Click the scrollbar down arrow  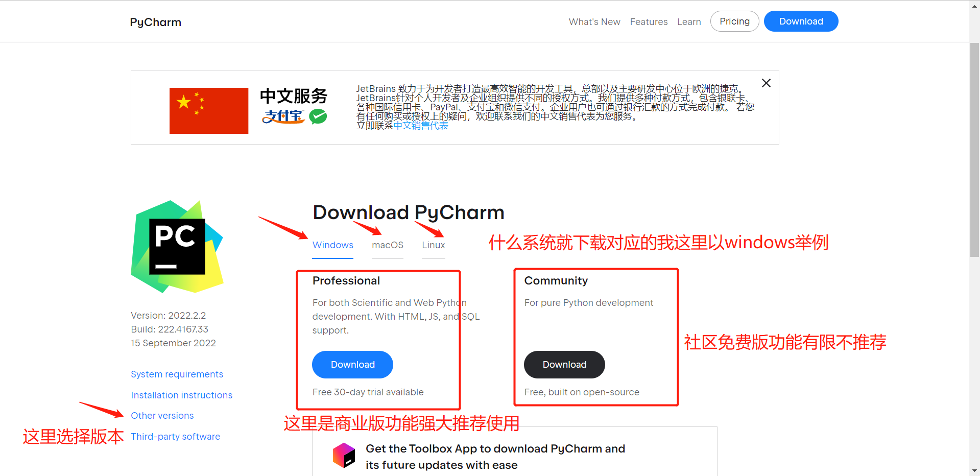(x=974, y=470)
